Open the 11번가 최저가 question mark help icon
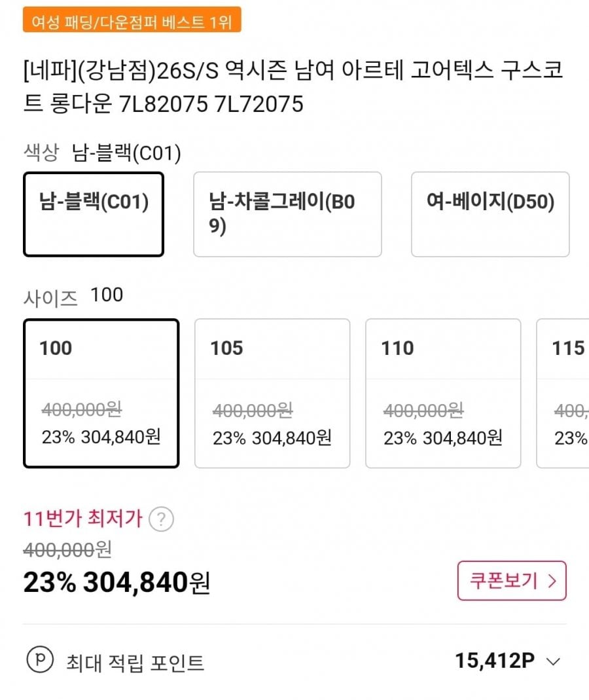The width and height of the screenshot is (589, 700). point(161,519)
